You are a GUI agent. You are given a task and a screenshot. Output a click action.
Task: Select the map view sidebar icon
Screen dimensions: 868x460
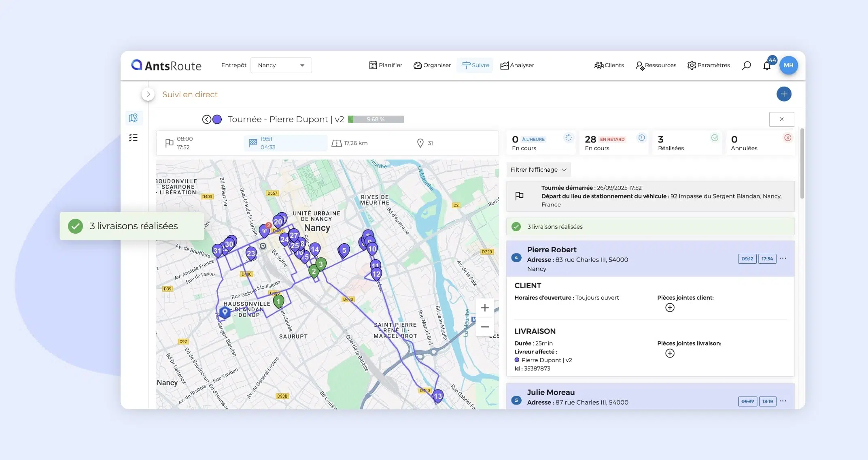point(133,118)
